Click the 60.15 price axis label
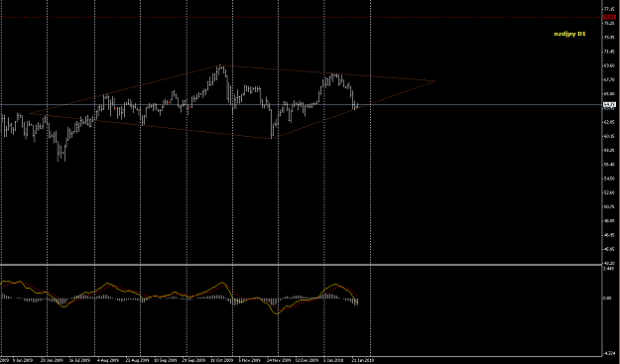Image resolution: width=620 pixels, height=364 pixels. (x=609, y=136)
